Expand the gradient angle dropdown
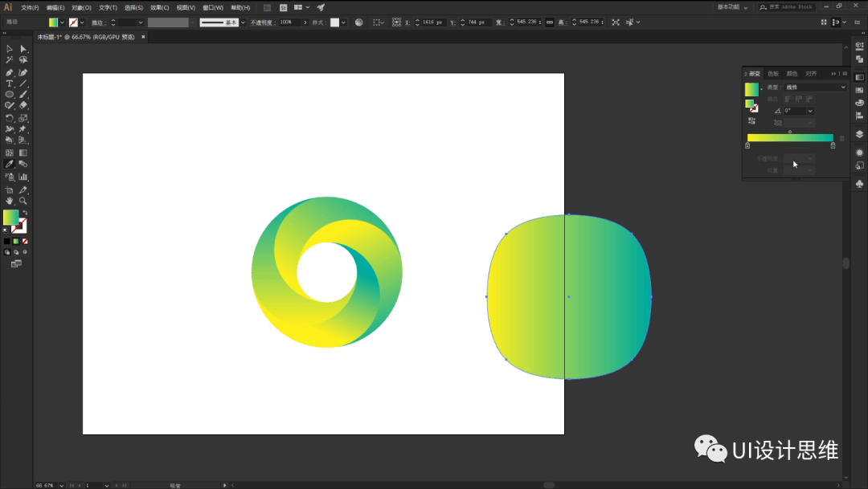Viewport: 868px width, 489px height. click(x=810, y=111)
